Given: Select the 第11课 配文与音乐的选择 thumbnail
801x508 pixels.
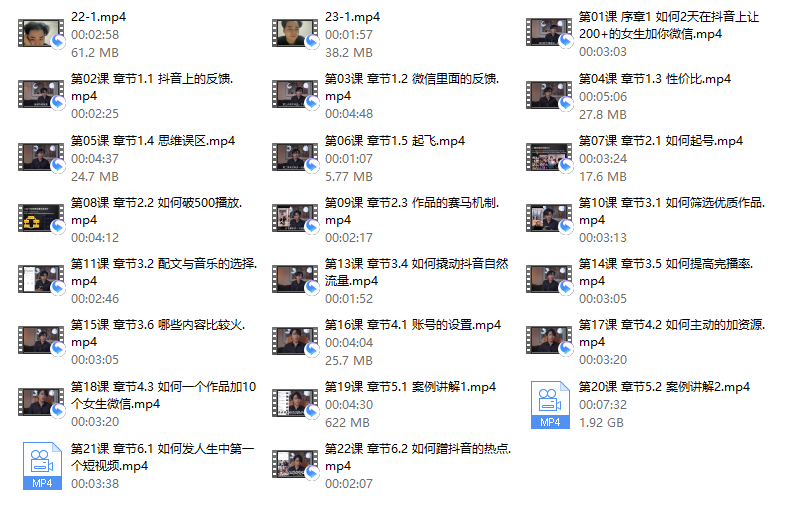Looking at the screenshot, I should tap(41, 279).
